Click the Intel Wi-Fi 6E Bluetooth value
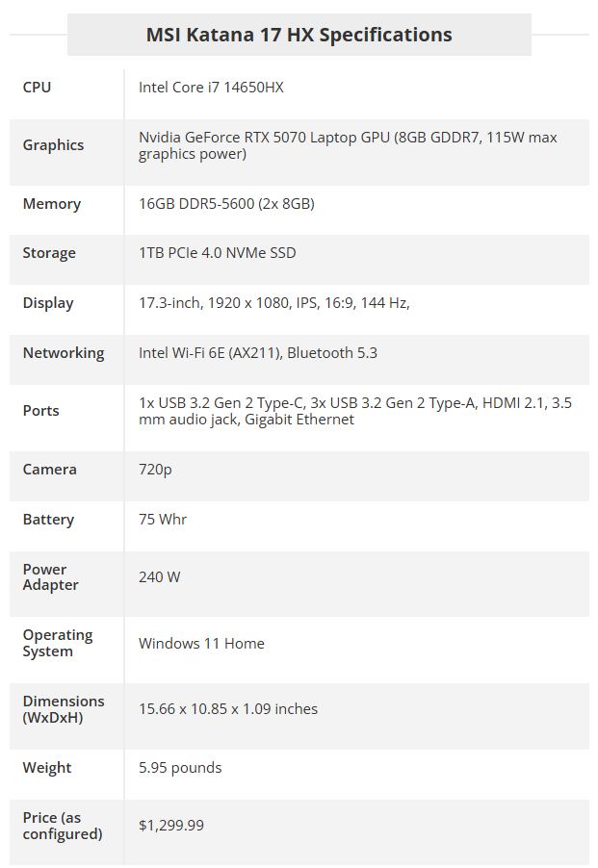Screen dimensions: 598x868 [x=258, y=353]
